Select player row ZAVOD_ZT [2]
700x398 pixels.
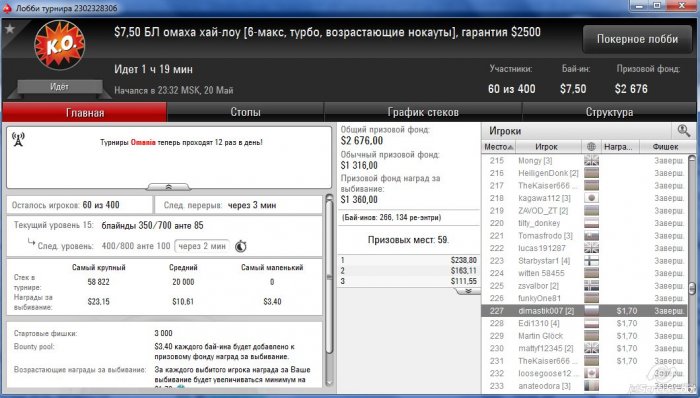click(584, 211)
